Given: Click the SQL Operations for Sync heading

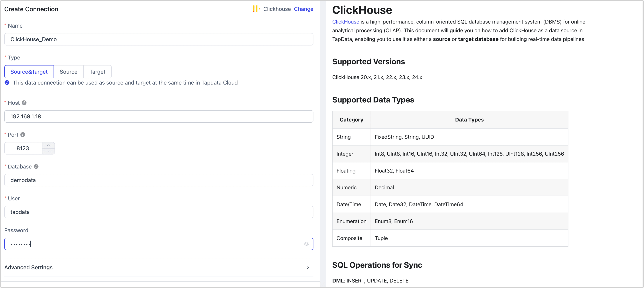Looking at the screenshot, I should (377, 265).
